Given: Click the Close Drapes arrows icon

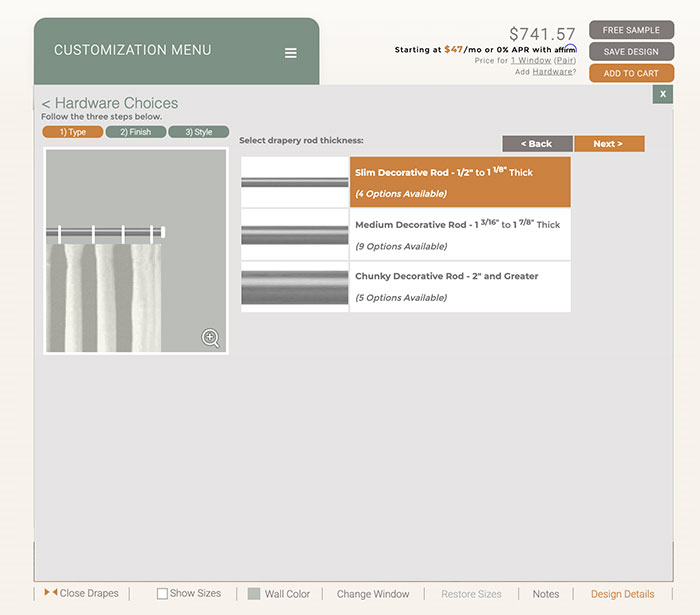Looking at the screenshot, I should [x=50, y=593].
